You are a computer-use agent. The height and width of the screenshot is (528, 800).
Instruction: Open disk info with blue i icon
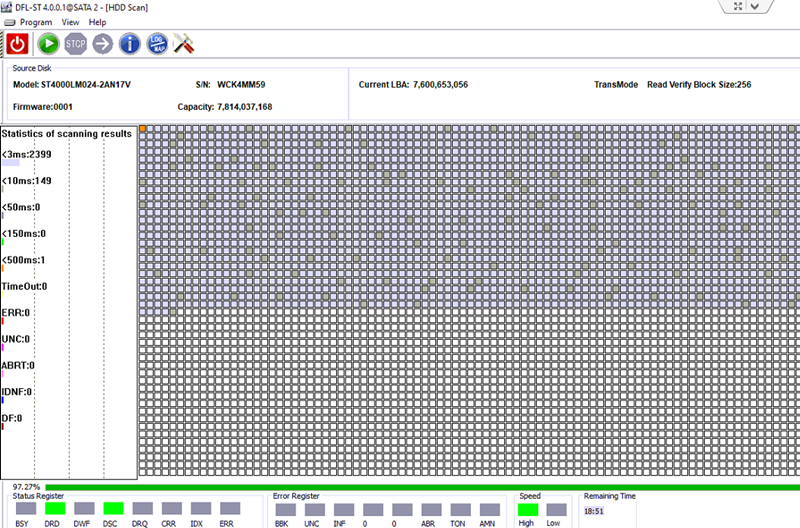pos(130,44)
